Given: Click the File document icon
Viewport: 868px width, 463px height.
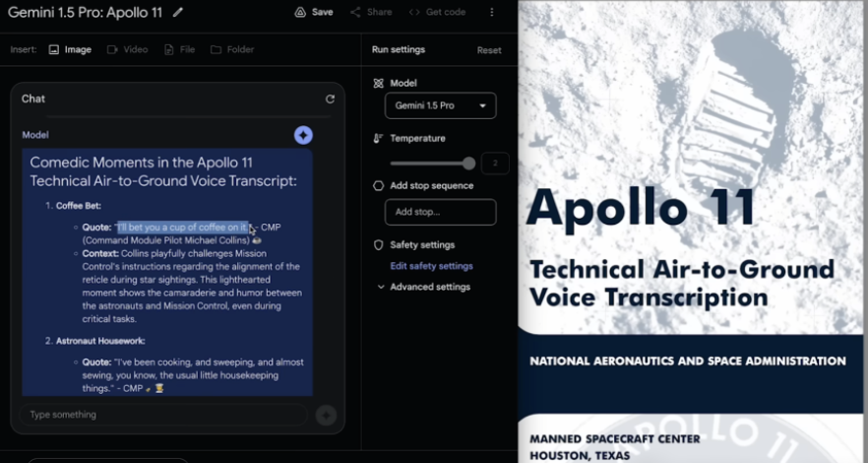Looking at the screenshot, I should (x=169, y=50).
